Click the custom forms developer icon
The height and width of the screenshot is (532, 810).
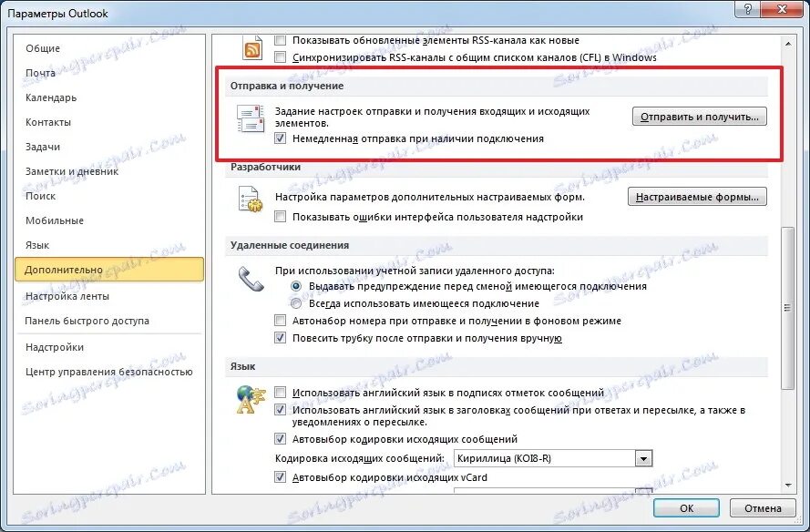click(x=251, y=199)
